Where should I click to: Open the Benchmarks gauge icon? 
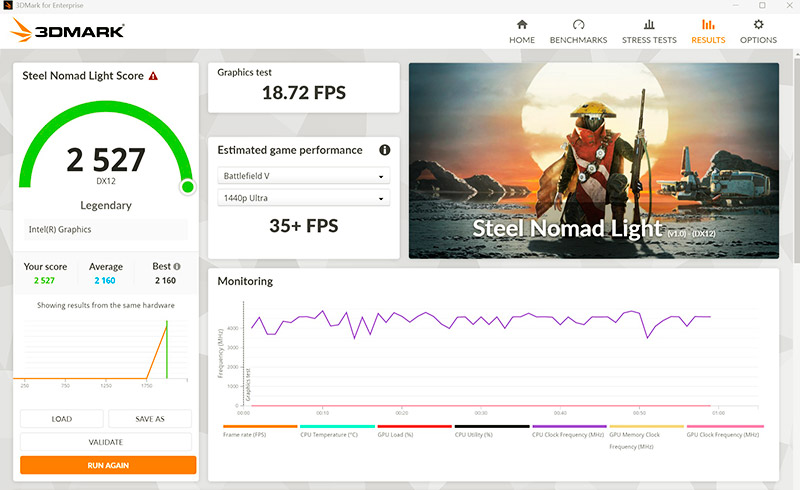tap(578, 25)
